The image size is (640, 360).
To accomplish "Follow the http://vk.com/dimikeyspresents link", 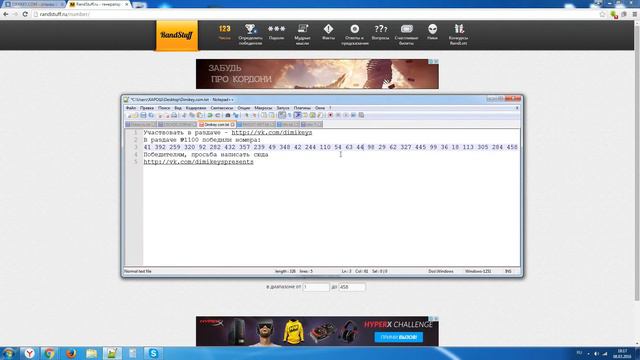I will (198, 162).
